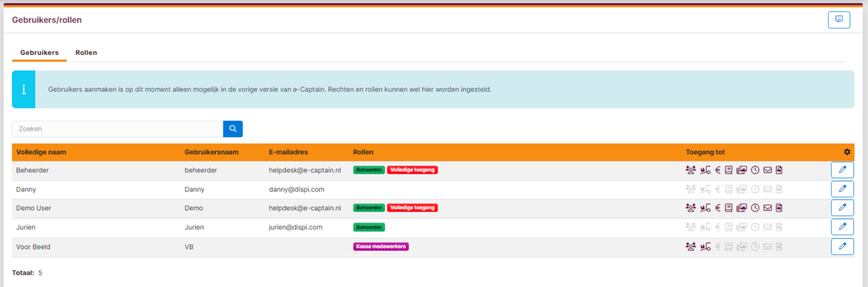Click the euro icon in Beheerder row
Viewport: 868px width, 287px height.
coord(718,171)
